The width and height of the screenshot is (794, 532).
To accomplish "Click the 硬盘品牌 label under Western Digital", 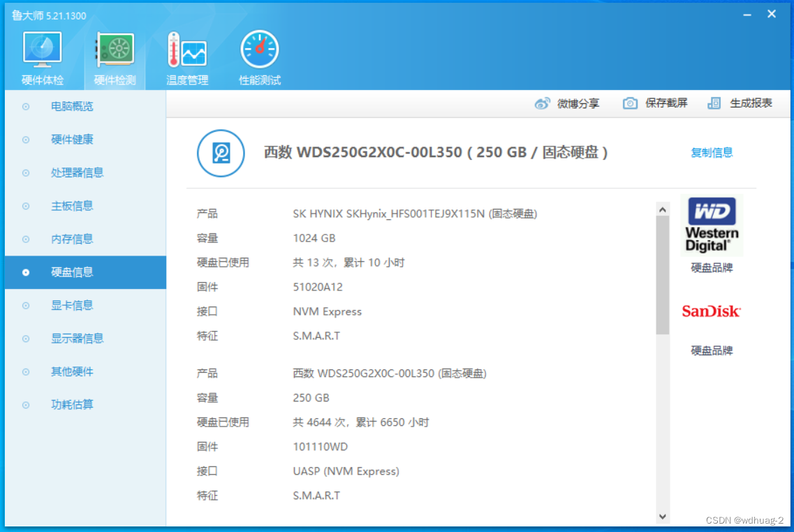I will [712, 268].
